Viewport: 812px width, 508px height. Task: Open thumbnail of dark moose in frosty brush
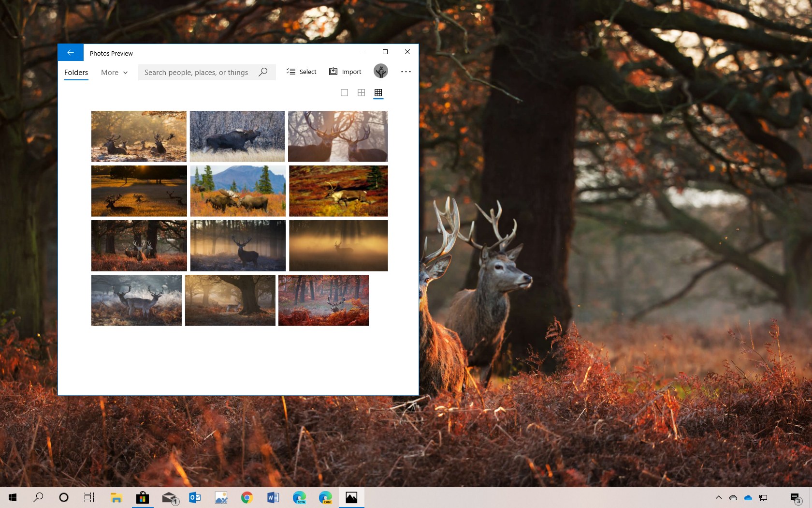point(237,136)
